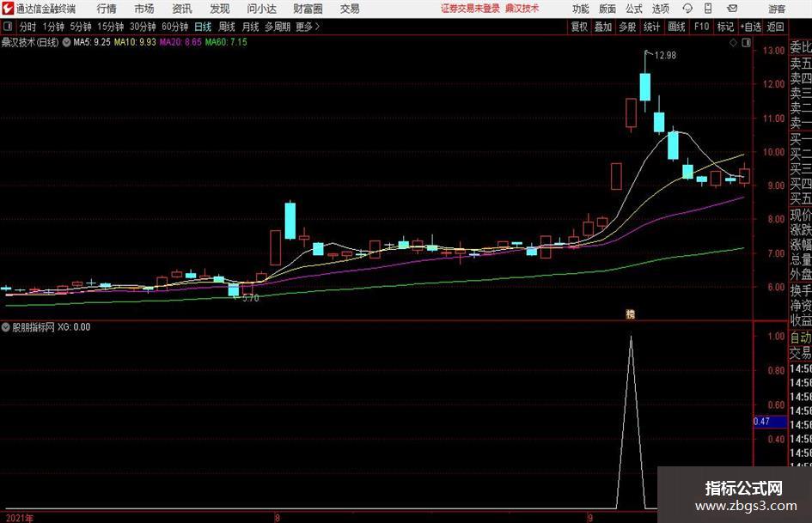
Task: Open the 功能 menu
Action: coord(581,9)
